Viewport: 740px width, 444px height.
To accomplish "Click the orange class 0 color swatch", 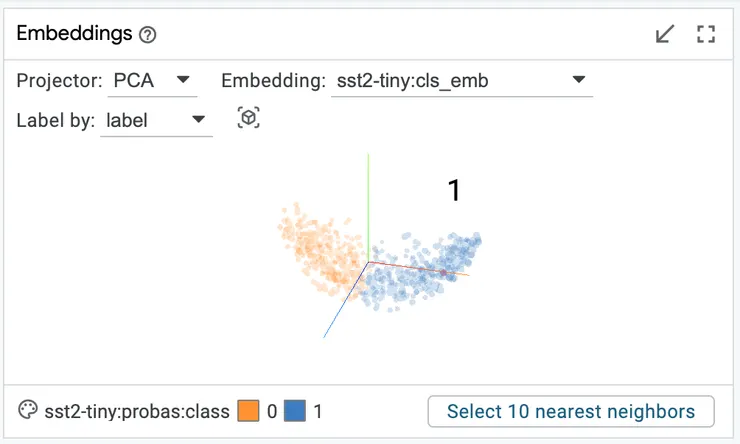I will [248, 411].
